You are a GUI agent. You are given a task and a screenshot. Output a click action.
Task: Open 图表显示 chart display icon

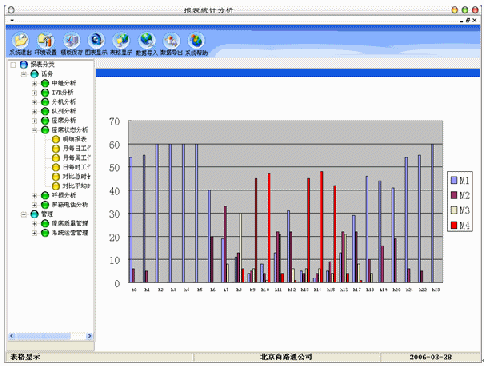click(96, 41)
